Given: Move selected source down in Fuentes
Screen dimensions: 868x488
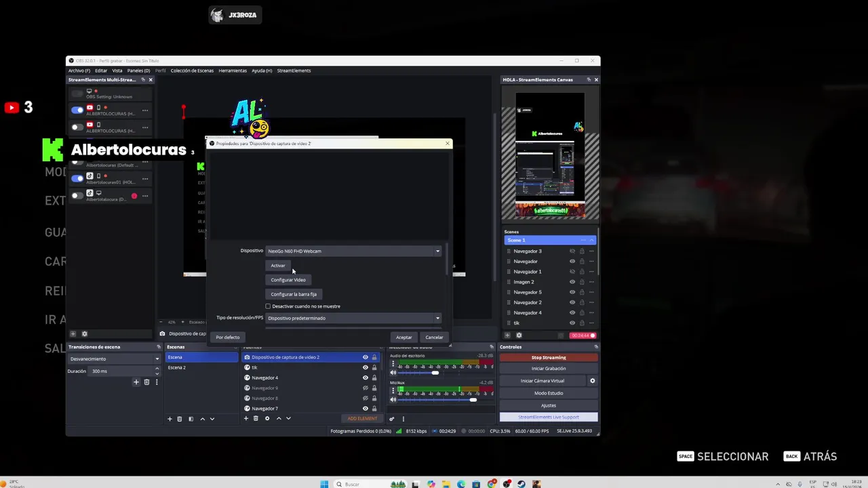Looking at the screenshot, I should point(288,418).
